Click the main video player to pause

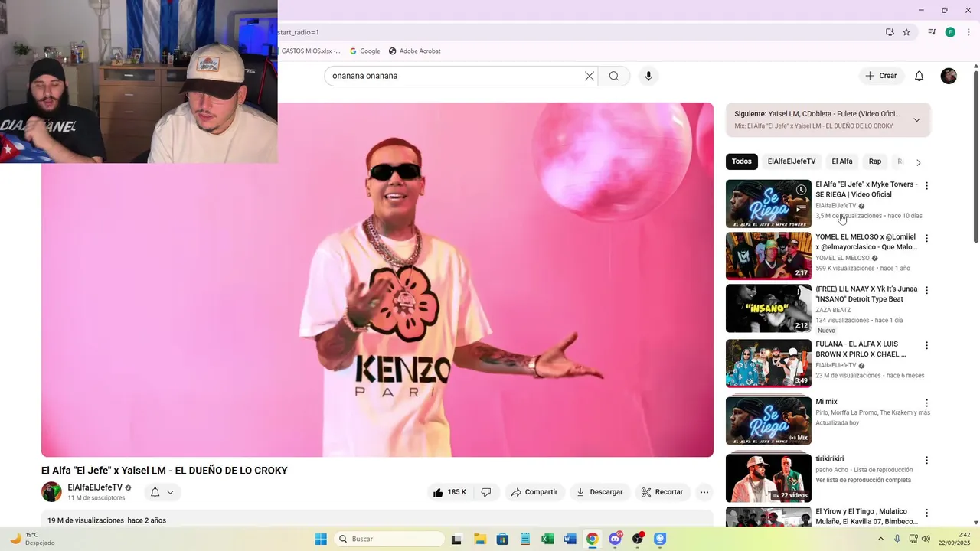(x=377, y=280)
